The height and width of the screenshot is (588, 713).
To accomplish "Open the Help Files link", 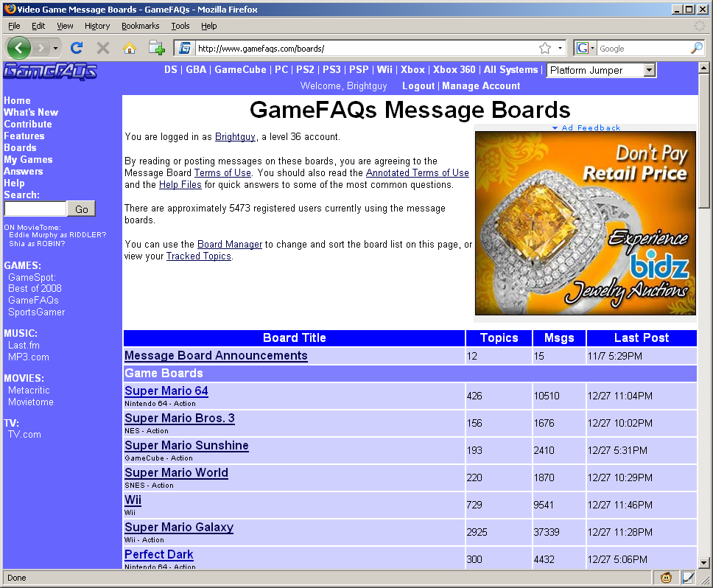I will pos(180,185).
